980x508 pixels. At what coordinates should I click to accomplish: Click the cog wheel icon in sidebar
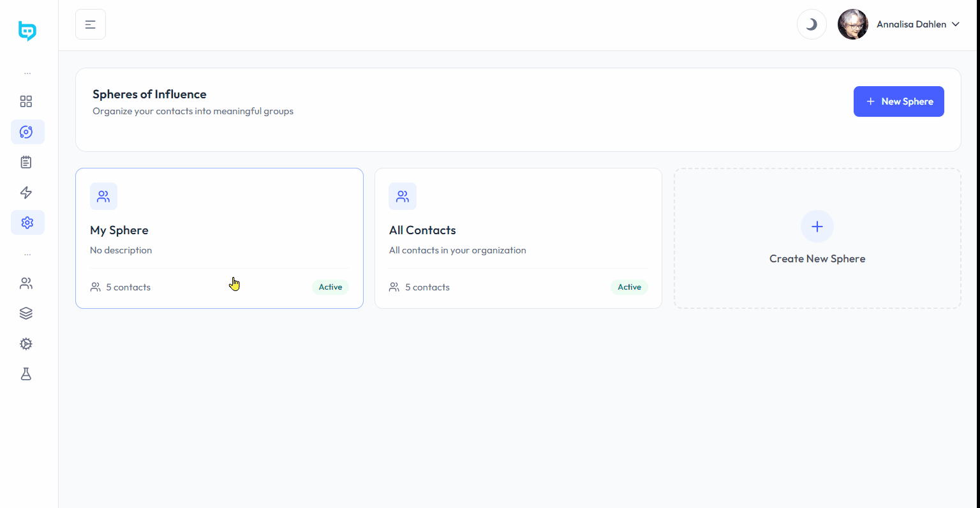[26, 344]
